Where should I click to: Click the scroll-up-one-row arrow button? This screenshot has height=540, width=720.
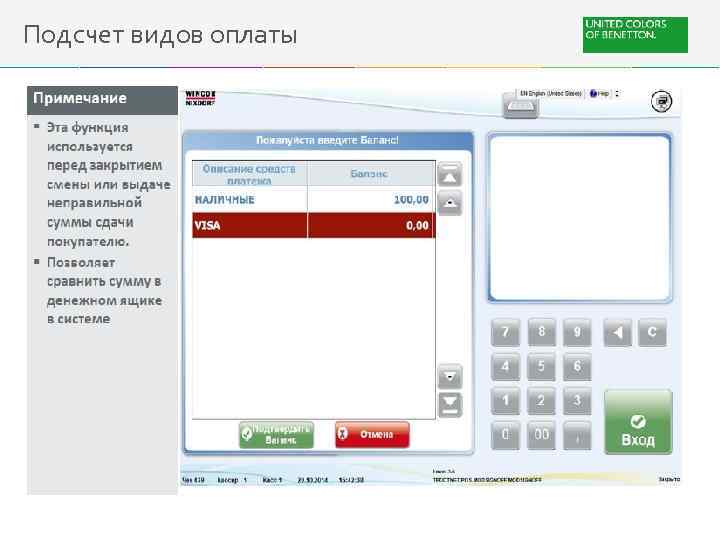point(450,203)
